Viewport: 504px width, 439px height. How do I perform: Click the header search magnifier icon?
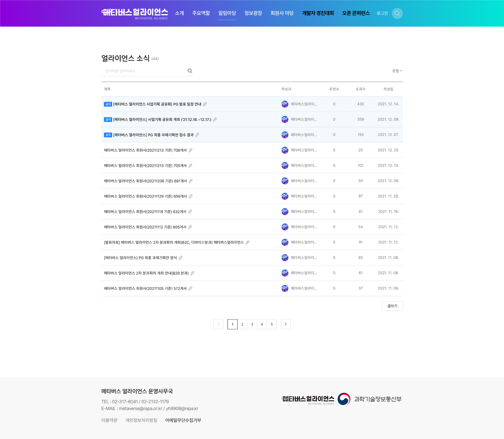click(x=397, y=13)
